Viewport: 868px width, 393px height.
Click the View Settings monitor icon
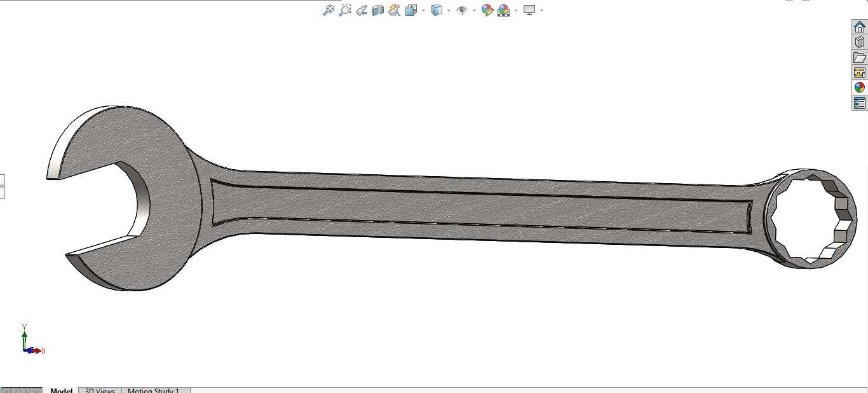529,10
